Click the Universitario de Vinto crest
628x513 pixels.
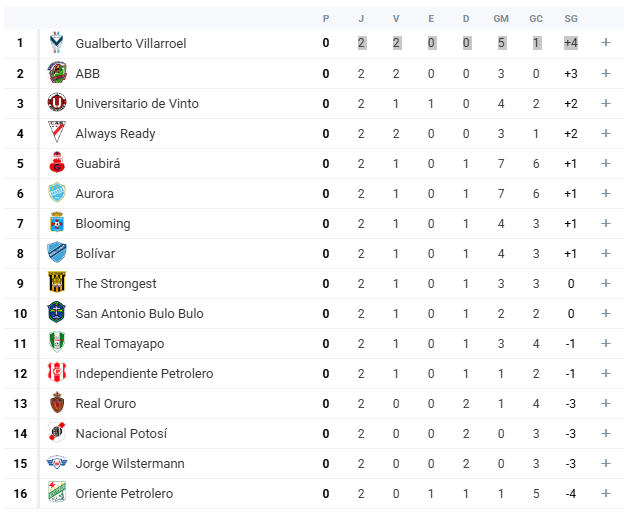point(57,103)
